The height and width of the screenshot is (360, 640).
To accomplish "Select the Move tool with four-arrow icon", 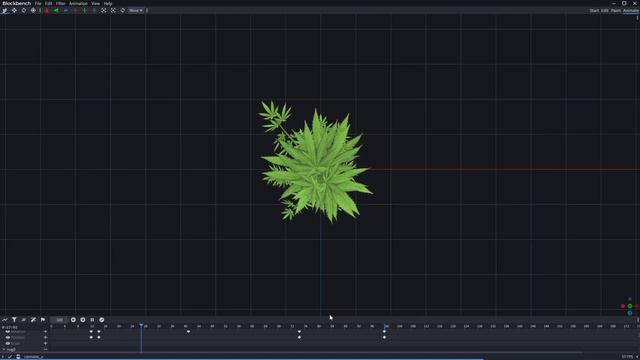I will pos(14,10).
